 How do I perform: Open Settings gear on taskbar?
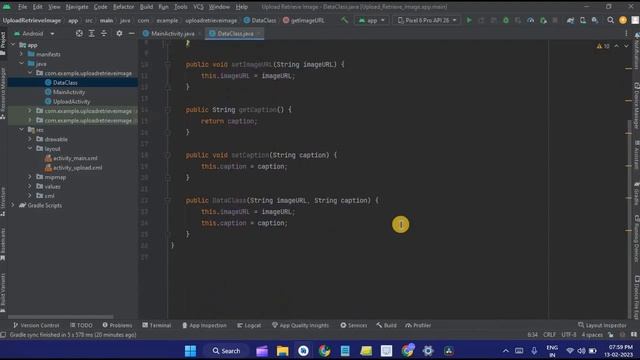click(x=428, y=351)
